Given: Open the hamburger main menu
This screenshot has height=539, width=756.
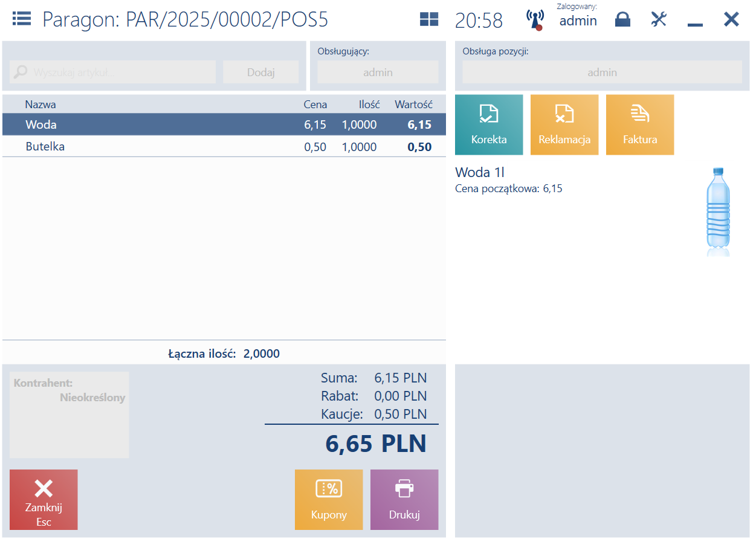Looking at the screenshot, I should click(22, 19).
